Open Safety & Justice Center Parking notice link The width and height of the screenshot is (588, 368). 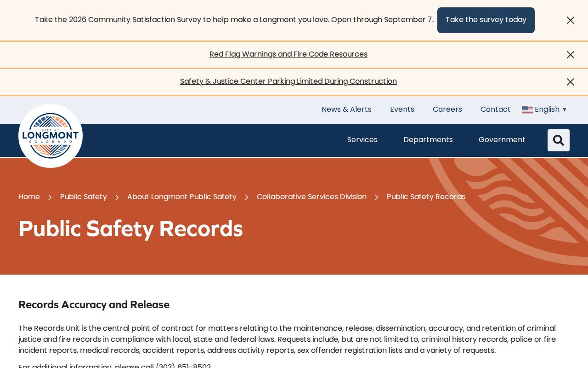288,81
